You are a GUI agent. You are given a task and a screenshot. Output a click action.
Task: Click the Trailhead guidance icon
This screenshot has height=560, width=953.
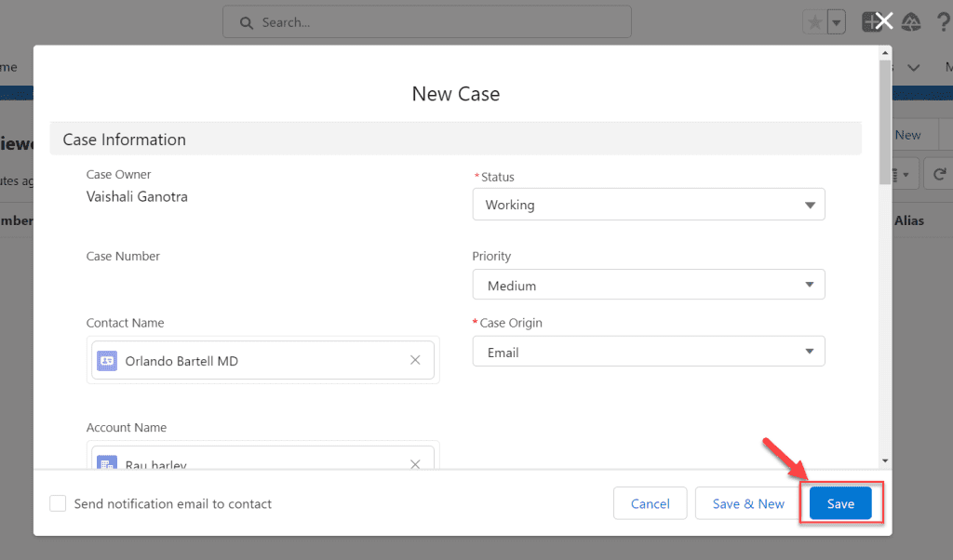(x=911, y=20)
